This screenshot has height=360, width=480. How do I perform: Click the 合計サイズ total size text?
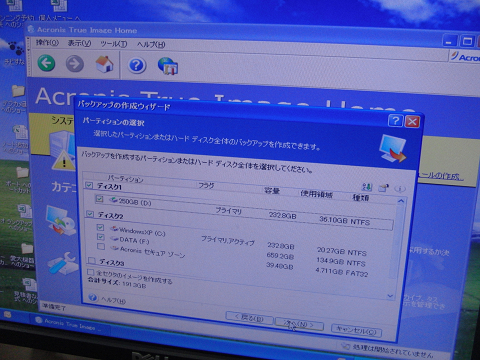pyautogui.click(x=117, y=283)
